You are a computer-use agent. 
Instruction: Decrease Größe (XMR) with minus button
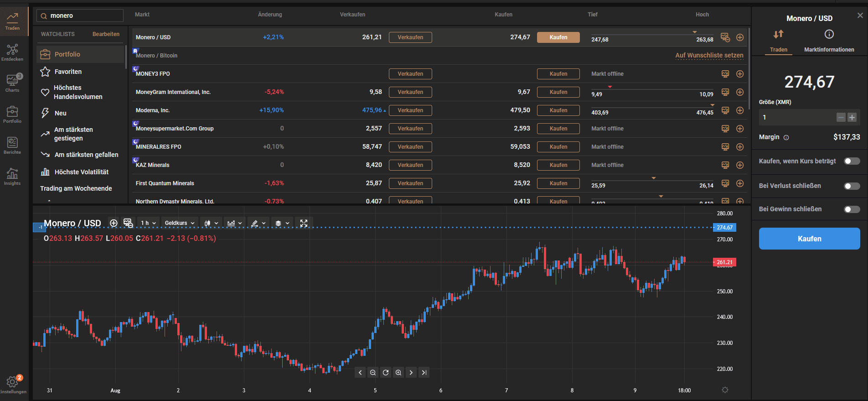click(841, 118)
